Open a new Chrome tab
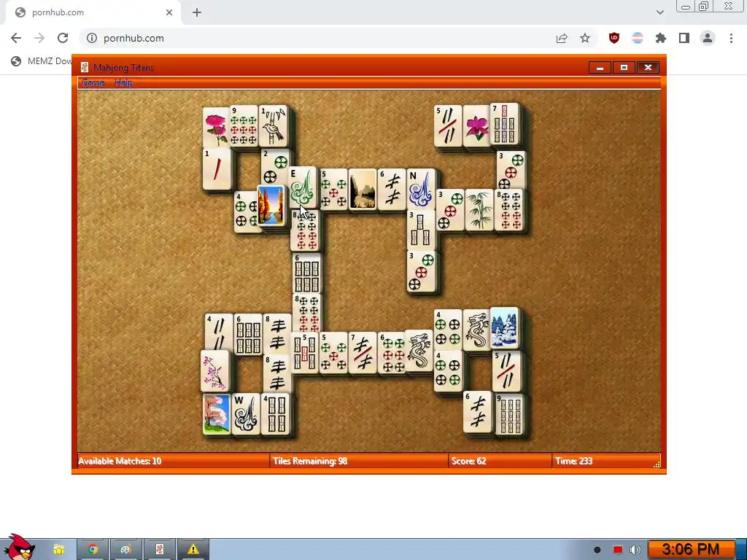Image resolution: width=747 pixels, height=560 pixels. pyautogui.click(x=197, y=12)
